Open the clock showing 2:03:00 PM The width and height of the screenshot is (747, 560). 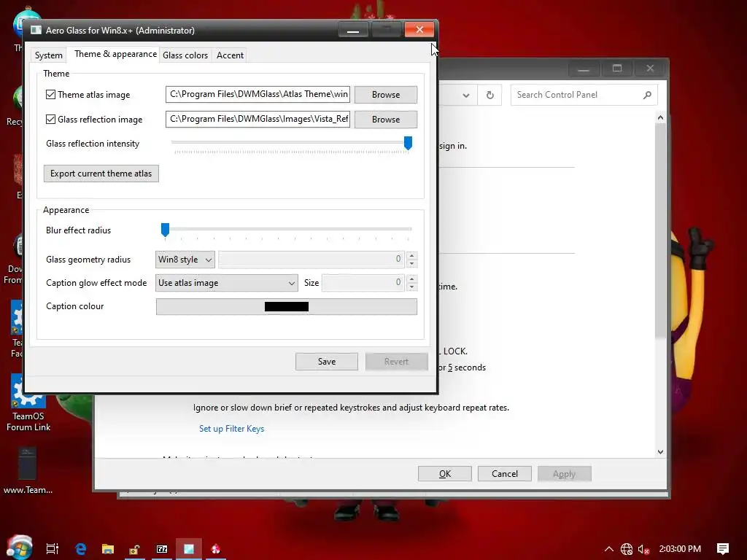(x=680, y=548)
